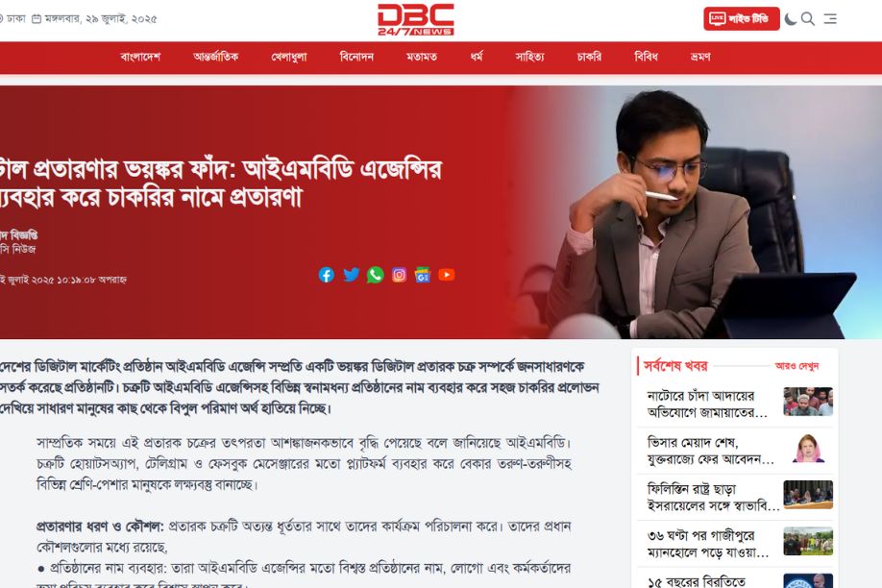Select the বিনোদন category in navbar
The image size is (882, 588).
[356, 57]
